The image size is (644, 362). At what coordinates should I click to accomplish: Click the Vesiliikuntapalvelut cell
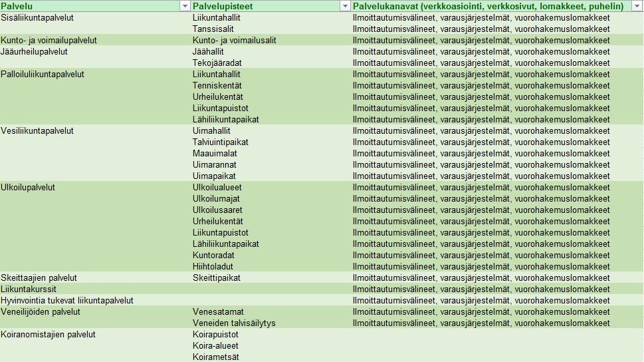coord(95,131)
